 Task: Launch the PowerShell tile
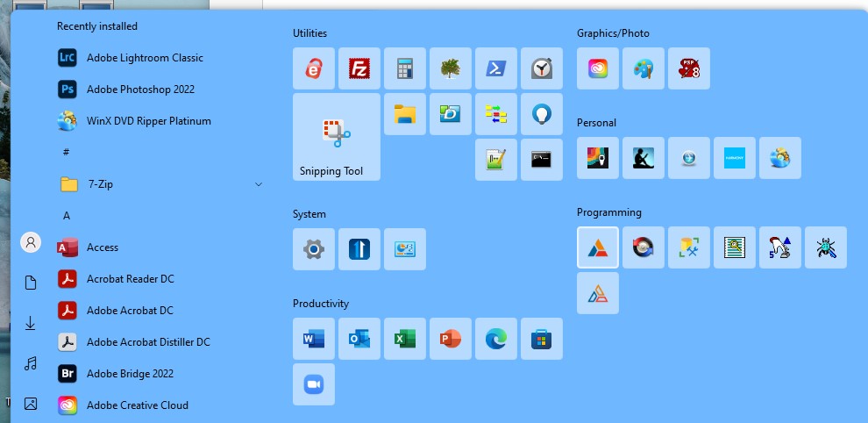(x=496, y=68)
